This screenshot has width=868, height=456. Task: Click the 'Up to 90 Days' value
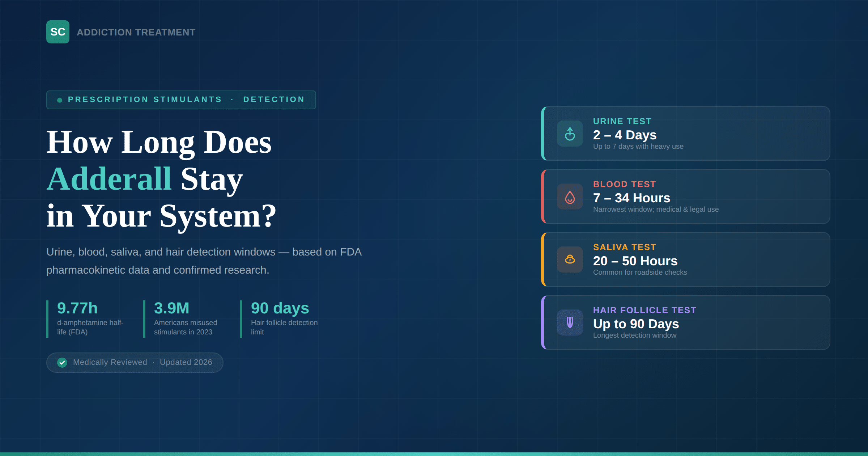(636, 324)
